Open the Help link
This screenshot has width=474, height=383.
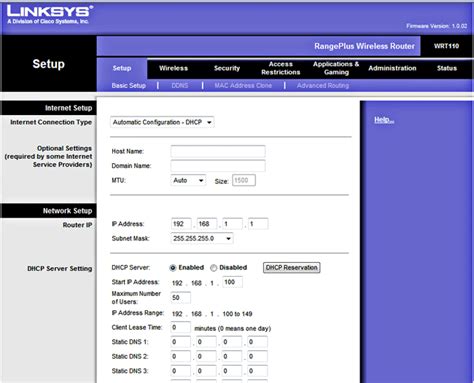pos(384,120)
